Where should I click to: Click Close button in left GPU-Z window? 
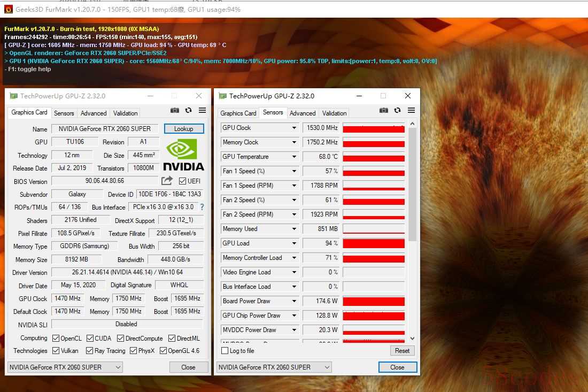coord(189,367)
